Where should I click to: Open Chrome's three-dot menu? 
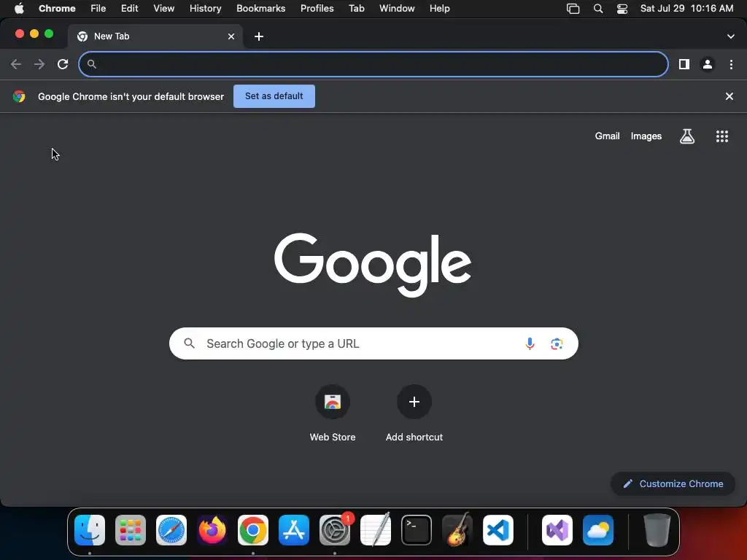(x=731, y=64)
